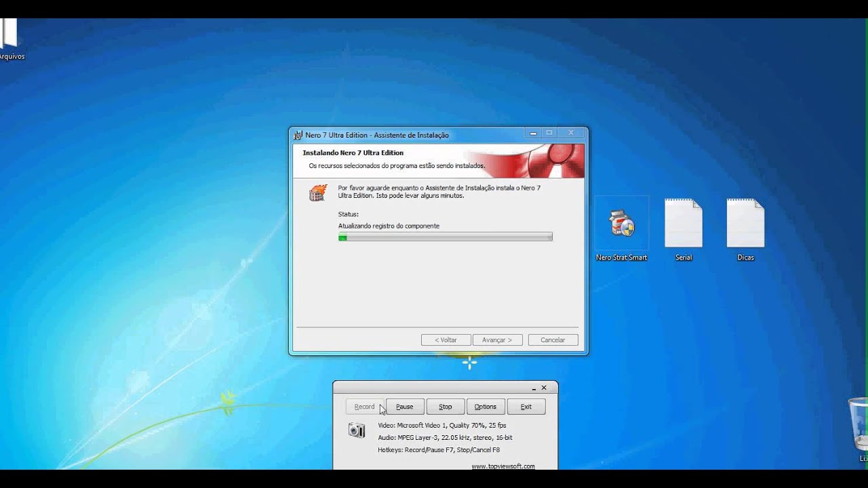Stop the screen recording
The image size is (868, 488).
(x=446, y=407)
